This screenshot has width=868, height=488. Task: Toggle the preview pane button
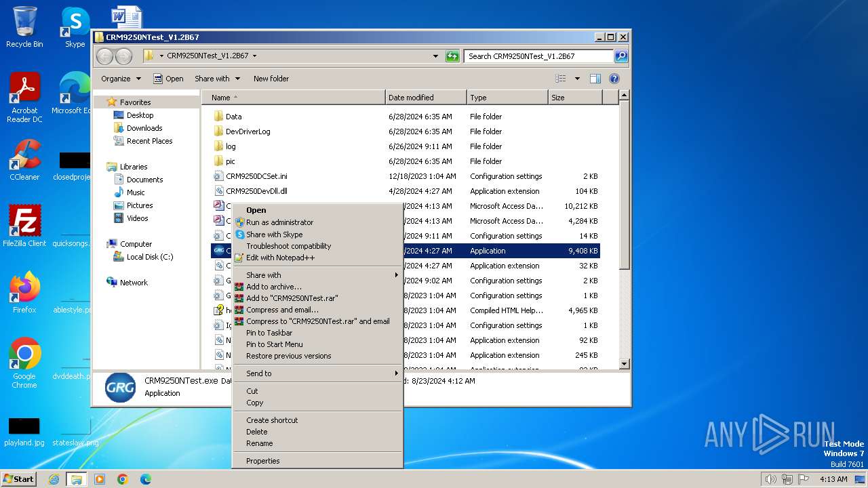[595, 79]
